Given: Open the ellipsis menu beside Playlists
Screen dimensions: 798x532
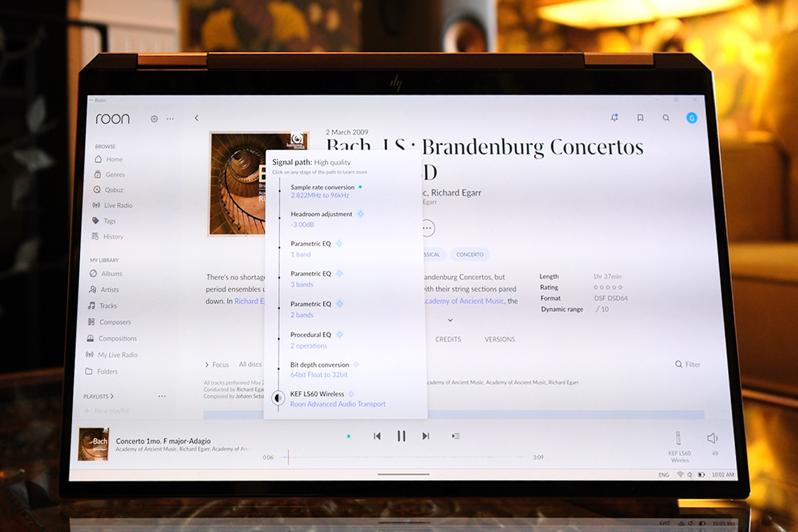Looking at the screenshot, I should pyautogui.click(x=162, y=396).
